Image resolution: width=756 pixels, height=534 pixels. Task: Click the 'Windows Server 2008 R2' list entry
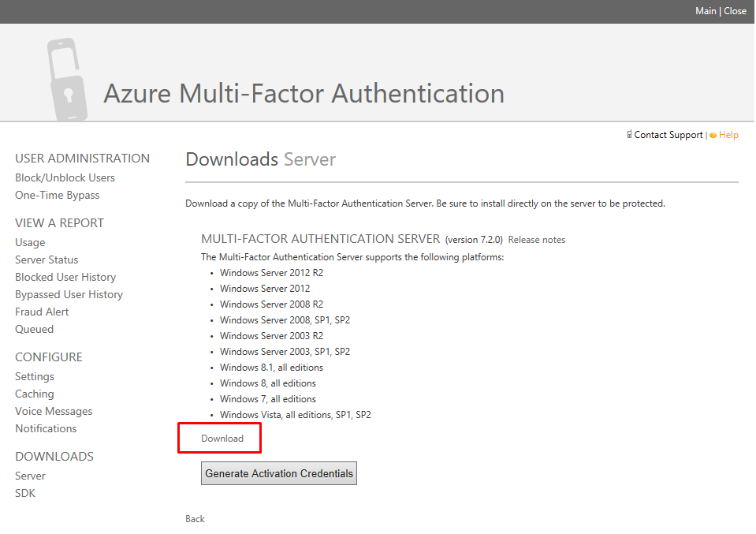[x=271, y=304]
